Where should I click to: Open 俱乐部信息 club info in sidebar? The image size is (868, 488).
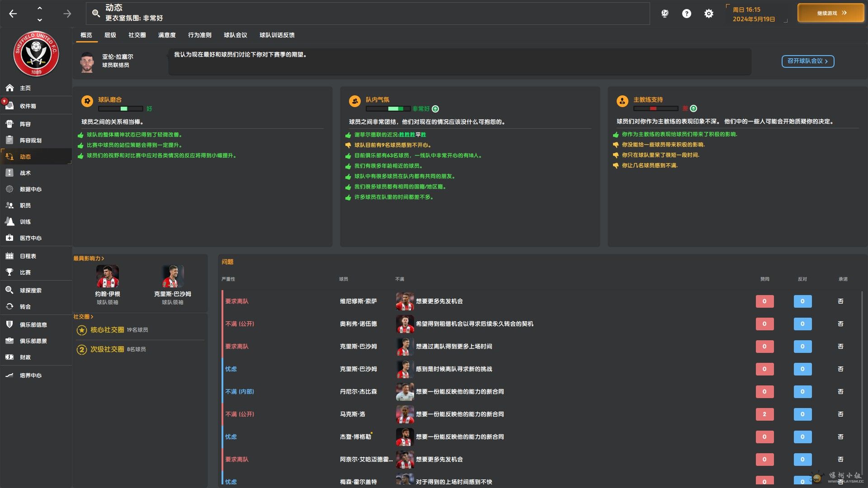(x=36, y=324)
